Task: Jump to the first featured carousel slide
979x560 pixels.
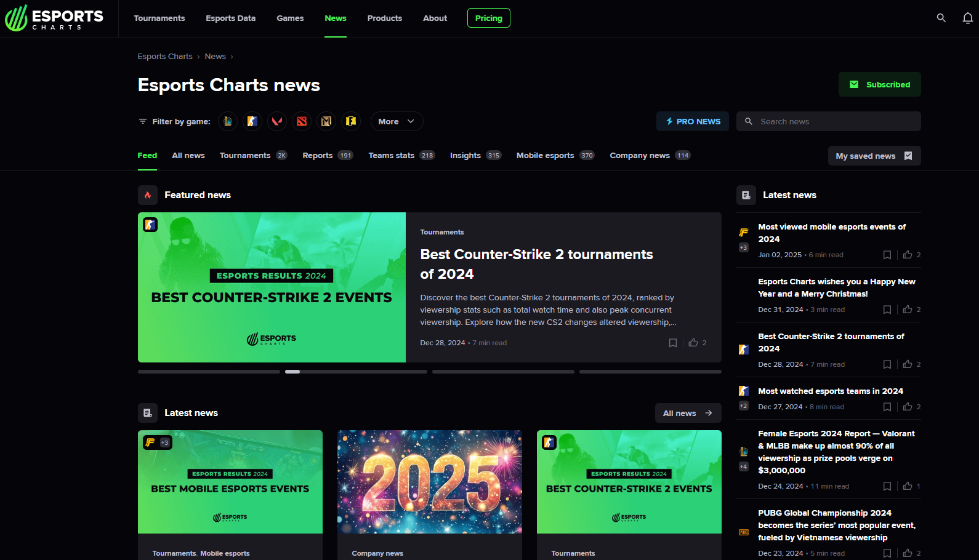Action: click(209, 372)
